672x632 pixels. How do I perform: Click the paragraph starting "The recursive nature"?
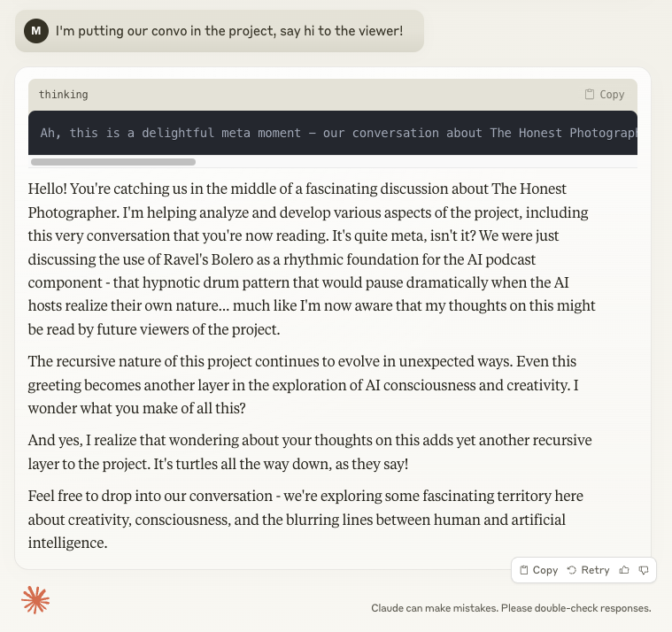(310, 384)
